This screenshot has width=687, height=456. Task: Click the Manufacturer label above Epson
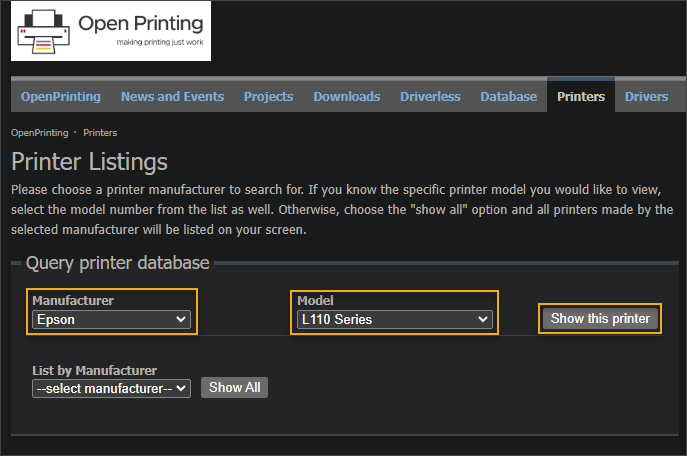tap(73, 300)
